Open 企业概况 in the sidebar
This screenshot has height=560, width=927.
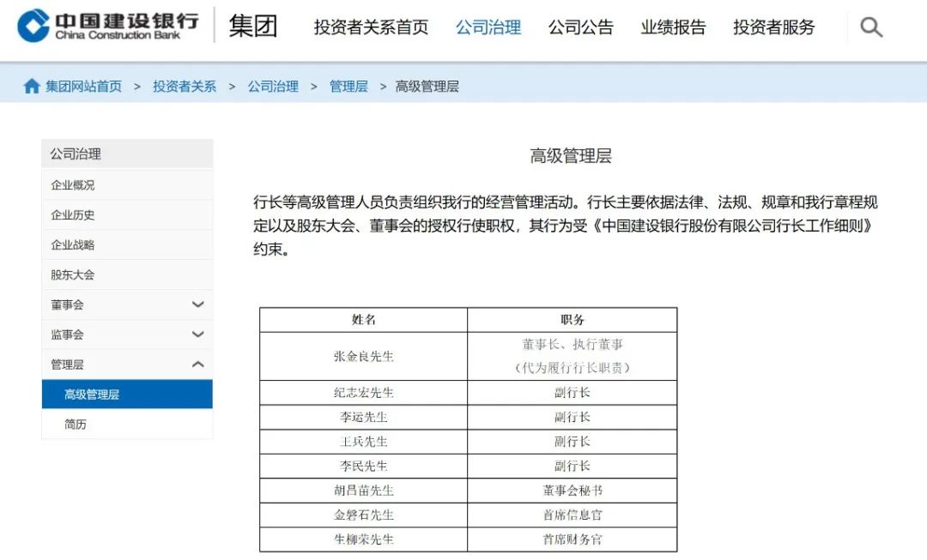[127, 185]
